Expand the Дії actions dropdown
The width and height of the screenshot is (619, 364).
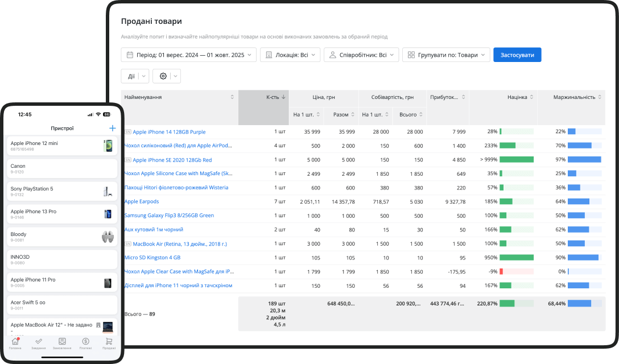[135, 76]
